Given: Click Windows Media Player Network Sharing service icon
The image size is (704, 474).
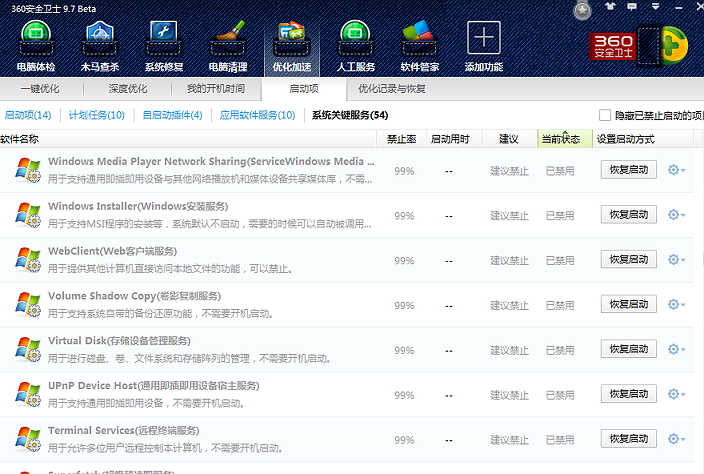Looking at the screenshot, I should tap(28, 170).
